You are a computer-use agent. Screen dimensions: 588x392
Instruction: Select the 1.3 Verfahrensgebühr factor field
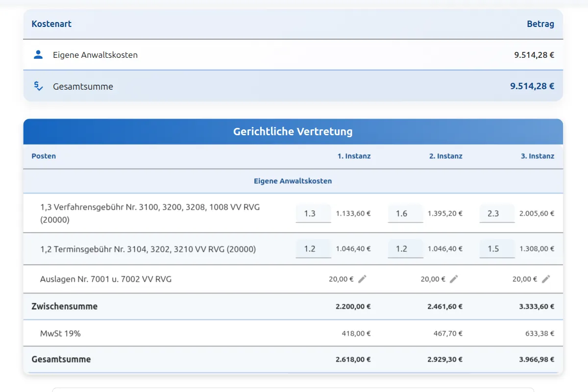[x=313, y=213]
